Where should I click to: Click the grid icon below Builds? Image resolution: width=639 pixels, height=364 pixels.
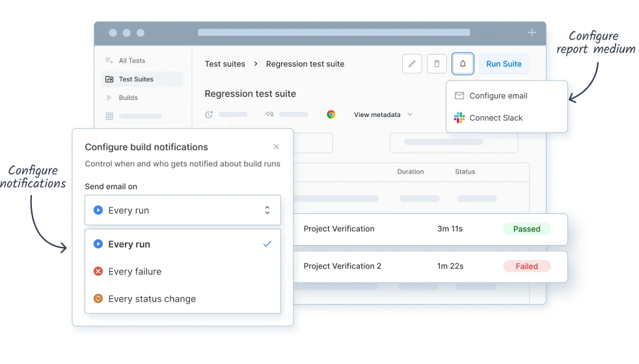[109, 116]
